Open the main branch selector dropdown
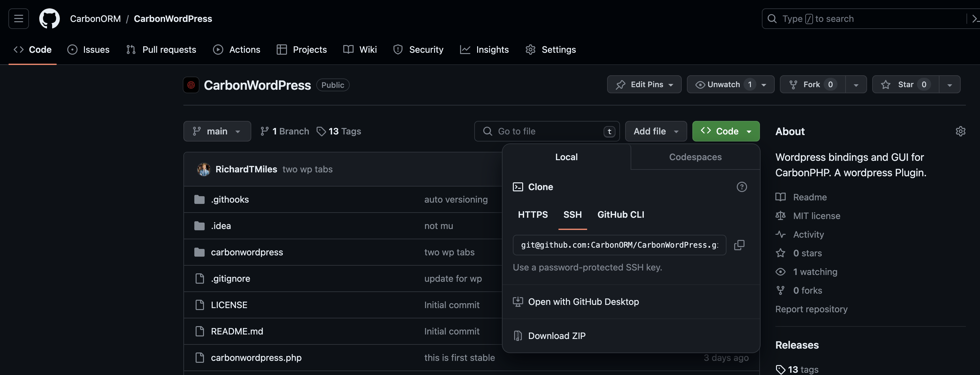Screen dimensions: 980x375 click(x=217, y=131)
